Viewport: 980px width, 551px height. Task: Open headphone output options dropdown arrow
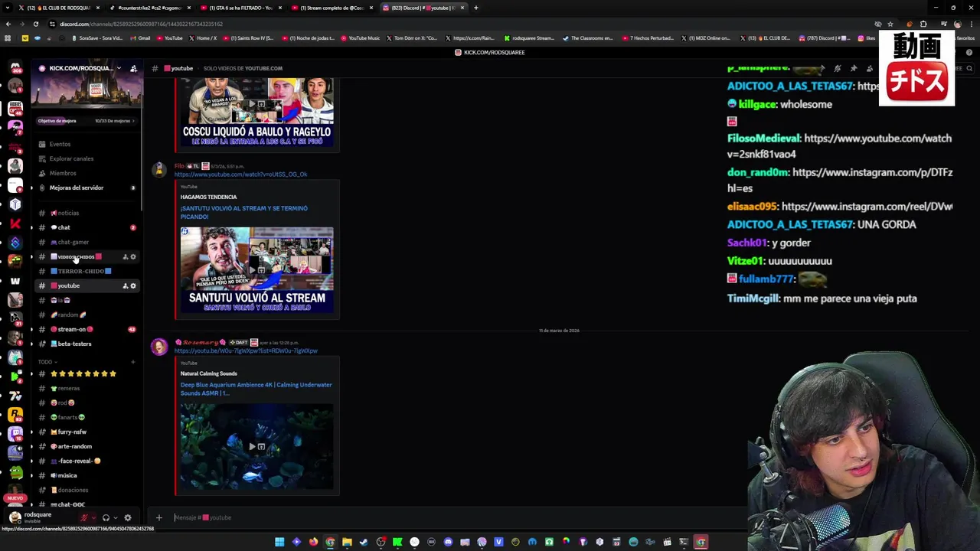pos(115,517)
